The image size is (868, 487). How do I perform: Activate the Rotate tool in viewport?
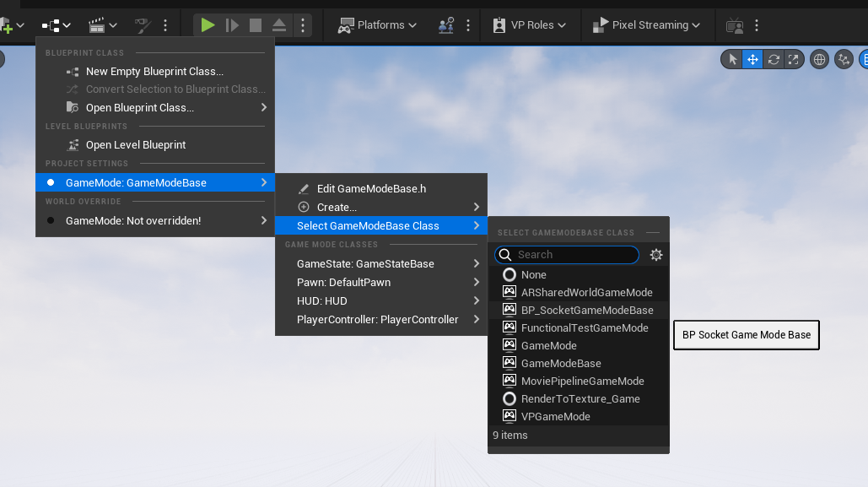tap(773, 59)
